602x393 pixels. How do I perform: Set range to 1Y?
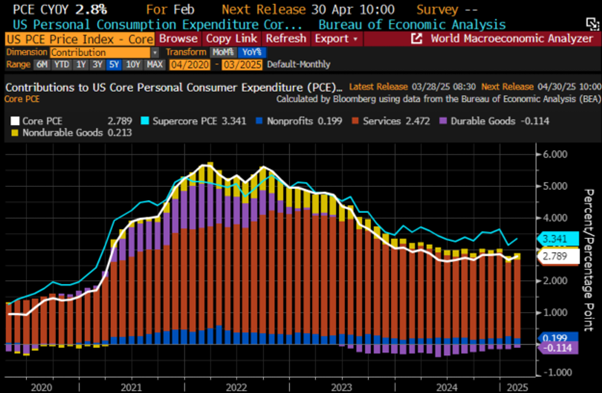click(81, 64)
